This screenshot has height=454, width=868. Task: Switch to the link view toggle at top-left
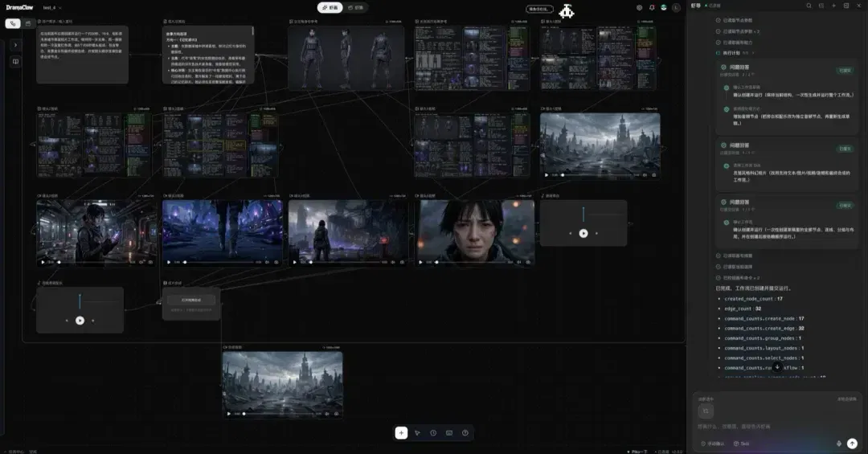pos(13,23)
